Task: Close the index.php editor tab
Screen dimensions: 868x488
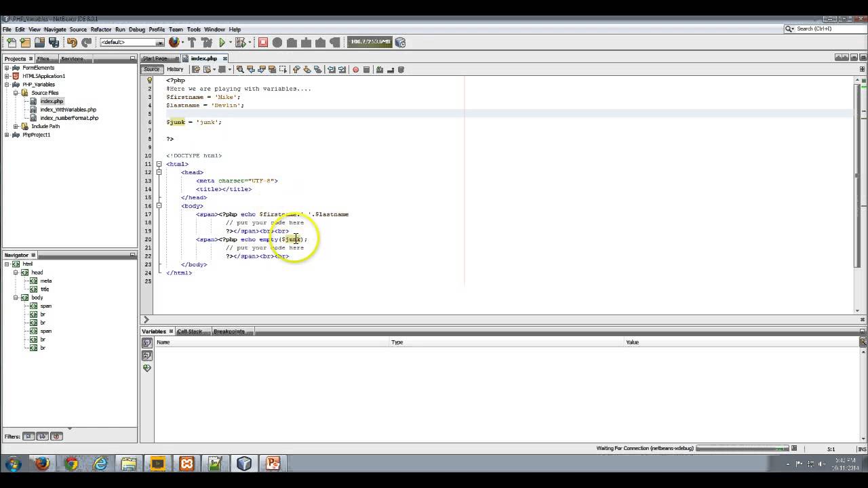Action: [x=225, y=58]
